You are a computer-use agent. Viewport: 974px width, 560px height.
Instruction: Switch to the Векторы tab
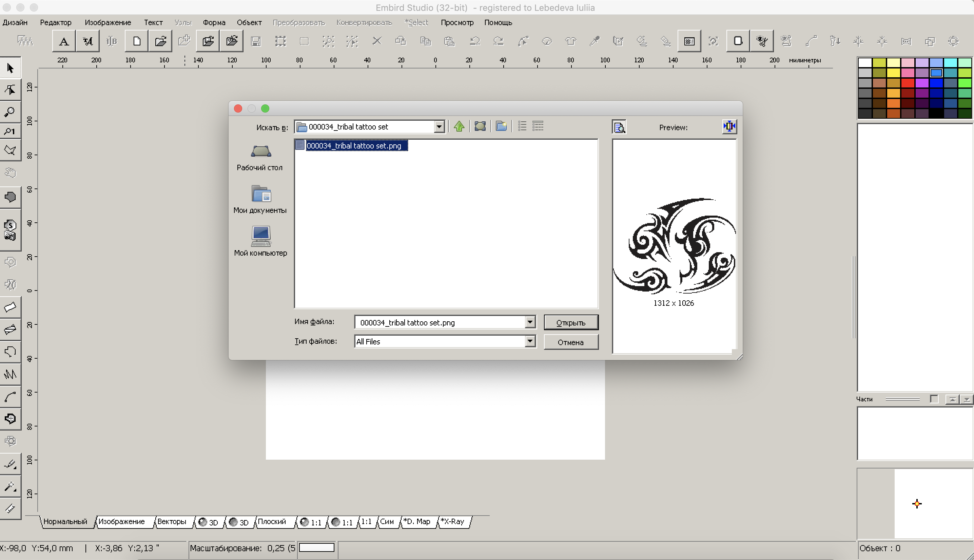tap(172, 522)
